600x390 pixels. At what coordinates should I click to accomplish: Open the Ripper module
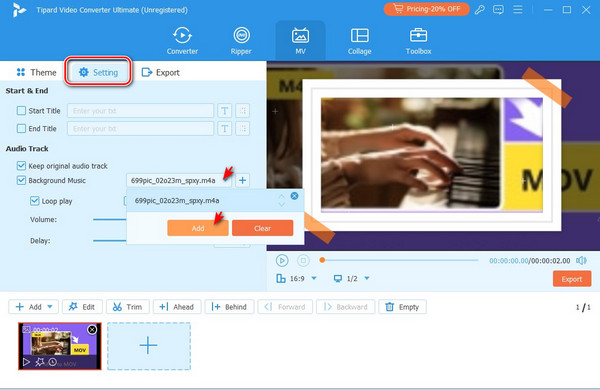pyautogui.click(x=241, y=41)
